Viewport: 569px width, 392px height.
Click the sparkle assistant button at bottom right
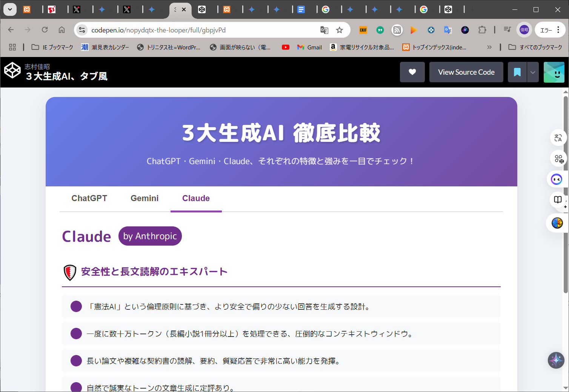coord(556,360)
